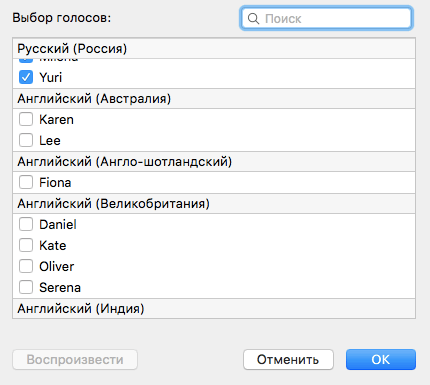Enable the Serena voice checkbox

click(x=26, y=287)
